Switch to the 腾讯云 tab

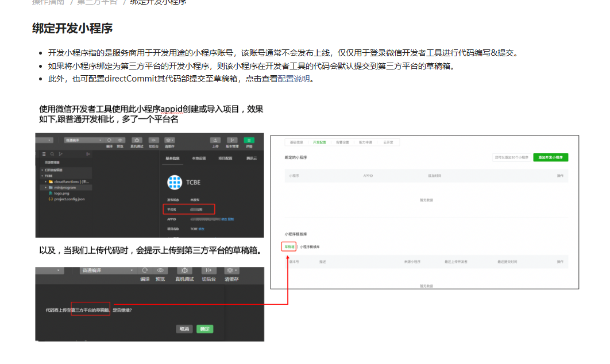pos(252,158)
